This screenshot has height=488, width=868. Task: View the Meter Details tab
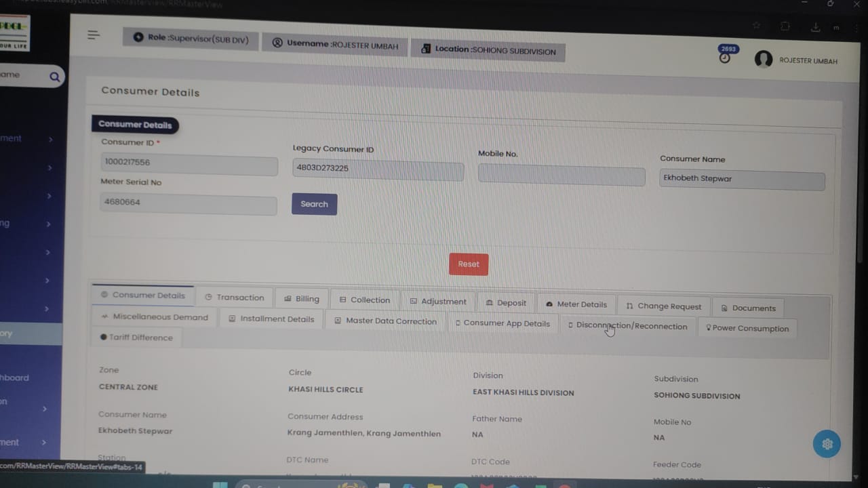coord(576,304)
